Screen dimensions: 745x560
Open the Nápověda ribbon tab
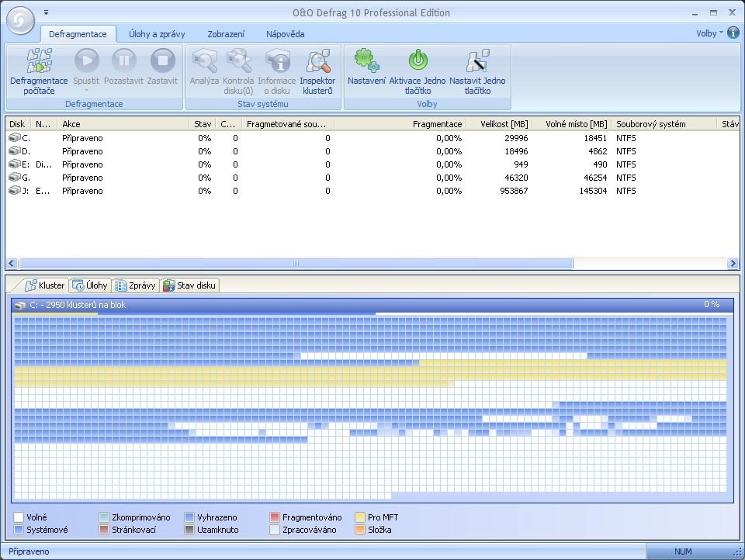285,33
